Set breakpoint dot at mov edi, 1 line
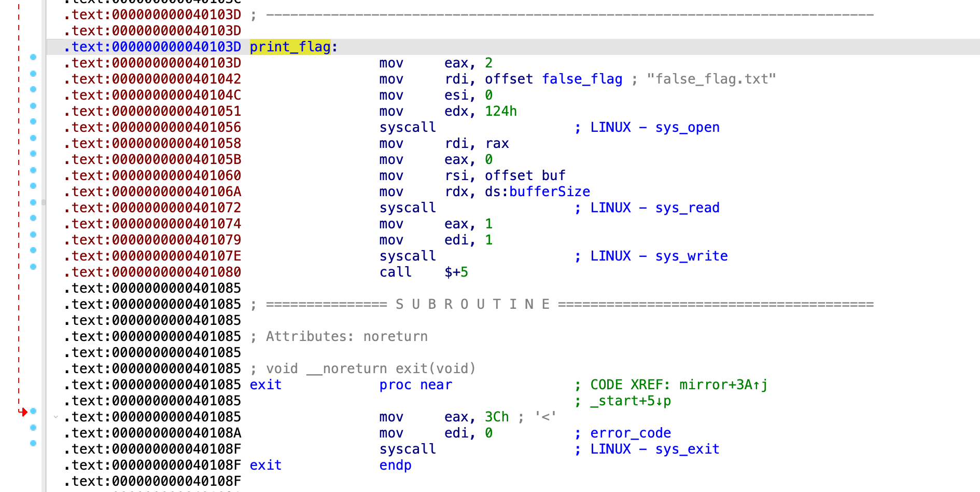The image size is (980, 492). coord(33,234)
